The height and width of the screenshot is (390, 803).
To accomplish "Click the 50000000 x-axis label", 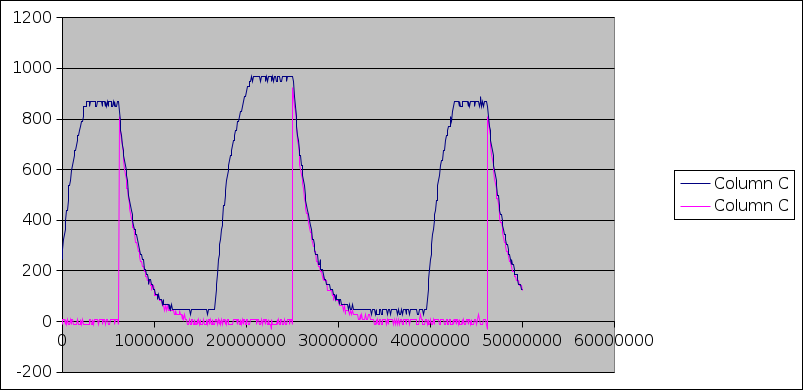I will (522, 340).
